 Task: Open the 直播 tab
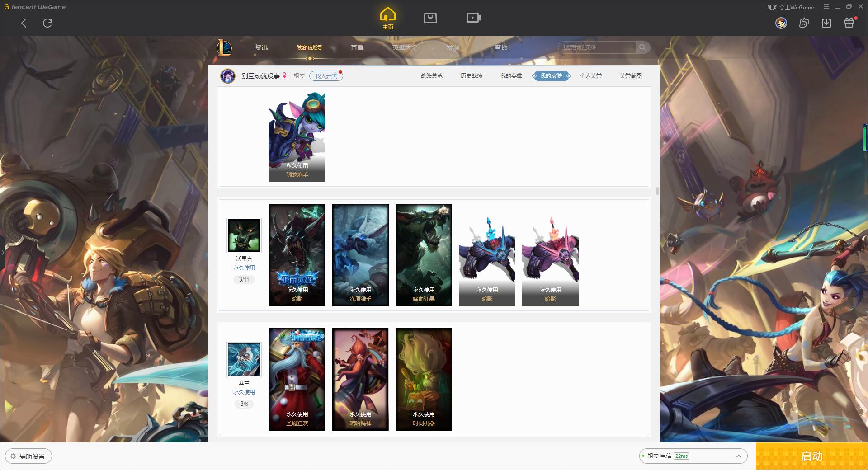tap(357, 47)
